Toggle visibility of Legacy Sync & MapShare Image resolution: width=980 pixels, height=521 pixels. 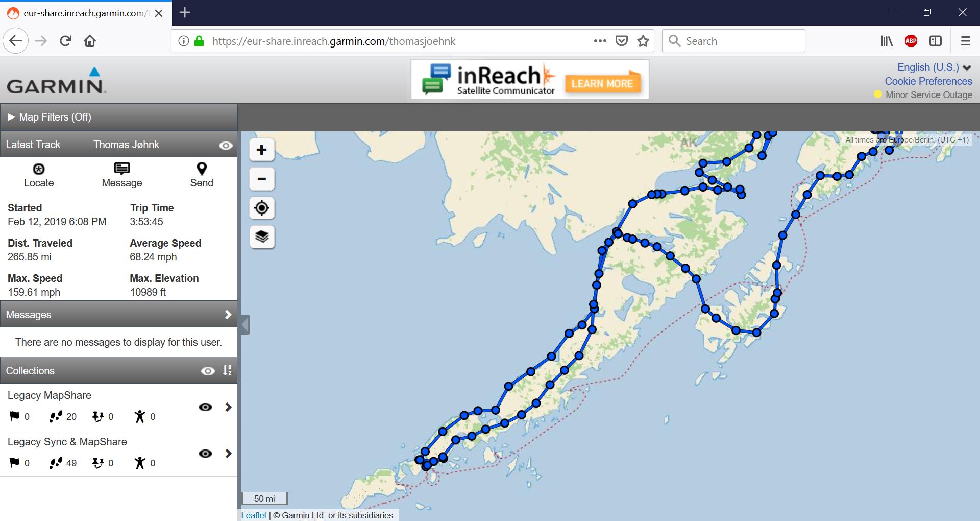(x=205, y=454)
